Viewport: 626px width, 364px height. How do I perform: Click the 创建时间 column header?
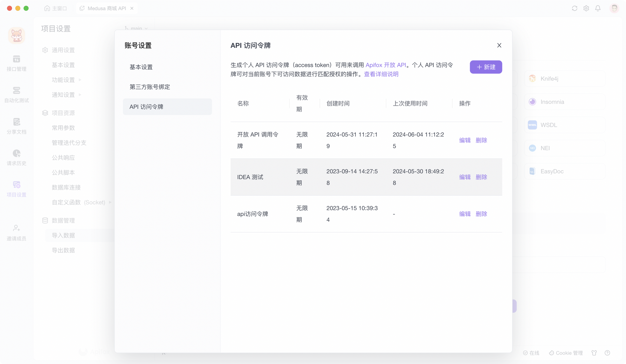click(338, 104)
